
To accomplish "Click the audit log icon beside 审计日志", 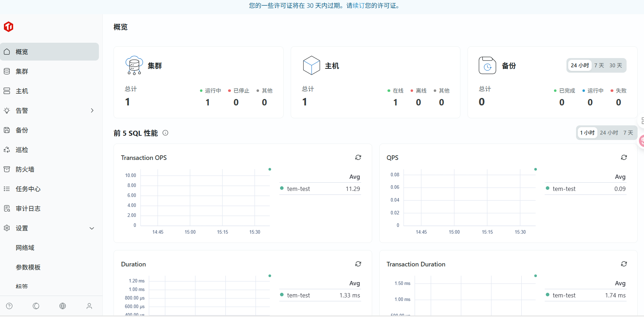I will pyautogui.click(x=7, y=208).
